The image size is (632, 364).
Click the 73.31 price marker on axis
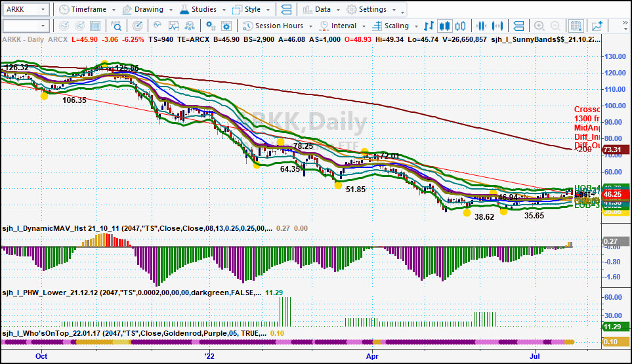(616, 150)
